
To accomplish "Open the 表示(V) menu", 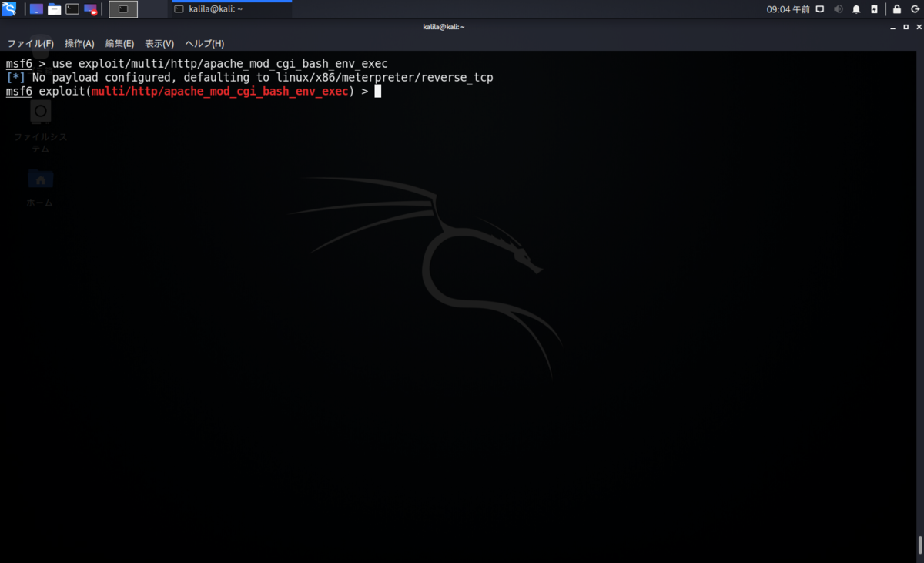I will click(159, 44).
